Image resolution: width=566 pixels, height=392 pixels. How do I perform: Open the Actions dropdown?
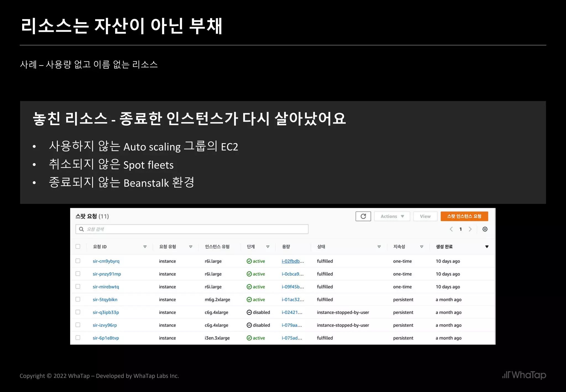pos(392,216)
